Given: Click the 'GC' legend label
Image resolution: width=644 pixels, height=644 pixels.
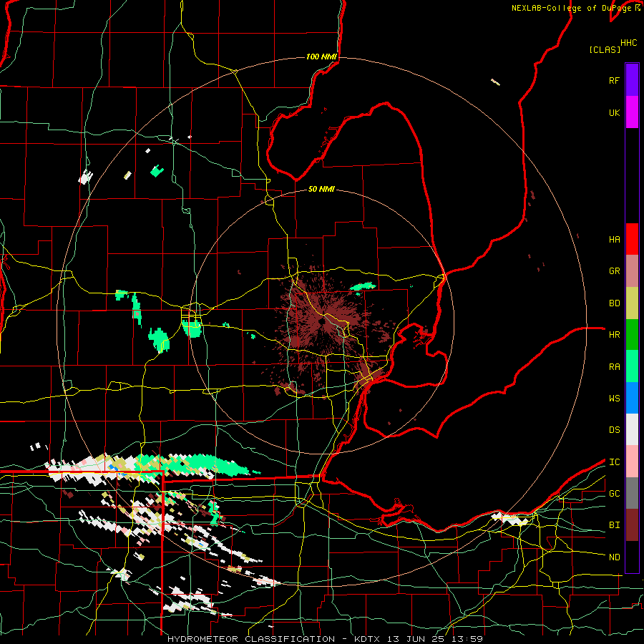Looking at the screenshot, I should point(614,494).
